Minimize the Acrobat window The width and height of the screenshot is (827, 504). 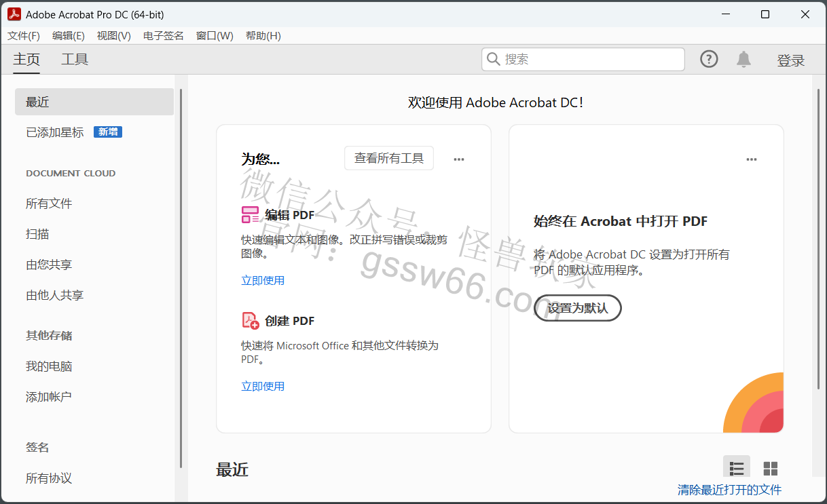tap(726, 14)
